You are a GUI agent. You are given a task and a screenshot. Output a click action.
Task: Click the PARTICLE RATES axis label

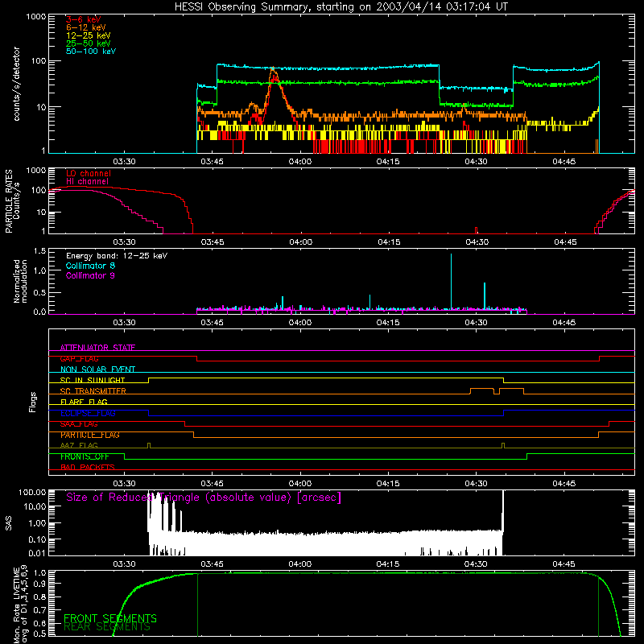click(x=9, y=201)
